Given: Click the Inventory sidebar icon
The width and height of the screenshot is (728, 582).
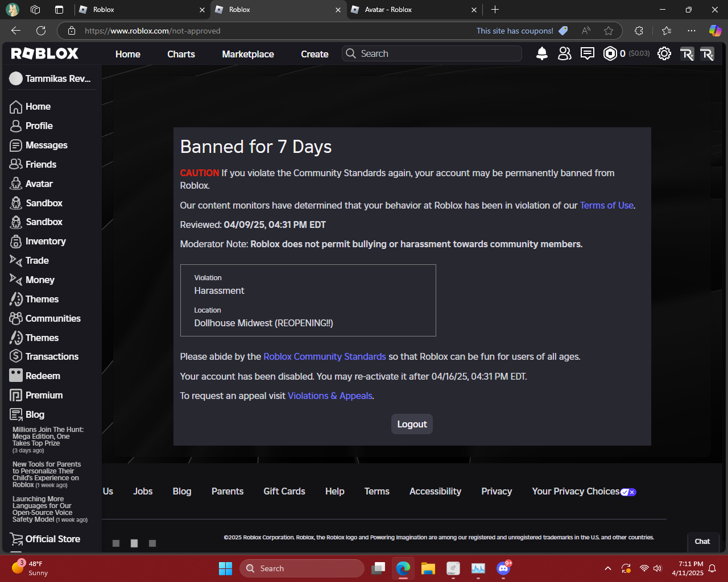Looking at the screenshot, I should point(16,242).
